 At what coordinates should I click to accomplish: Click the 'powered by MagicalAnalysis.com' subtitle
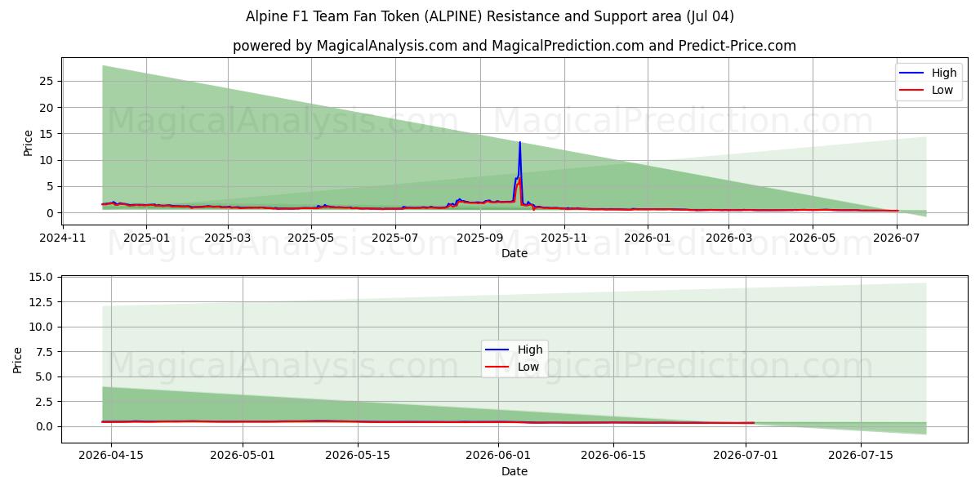pyautogui.click(x=514, y=46)
